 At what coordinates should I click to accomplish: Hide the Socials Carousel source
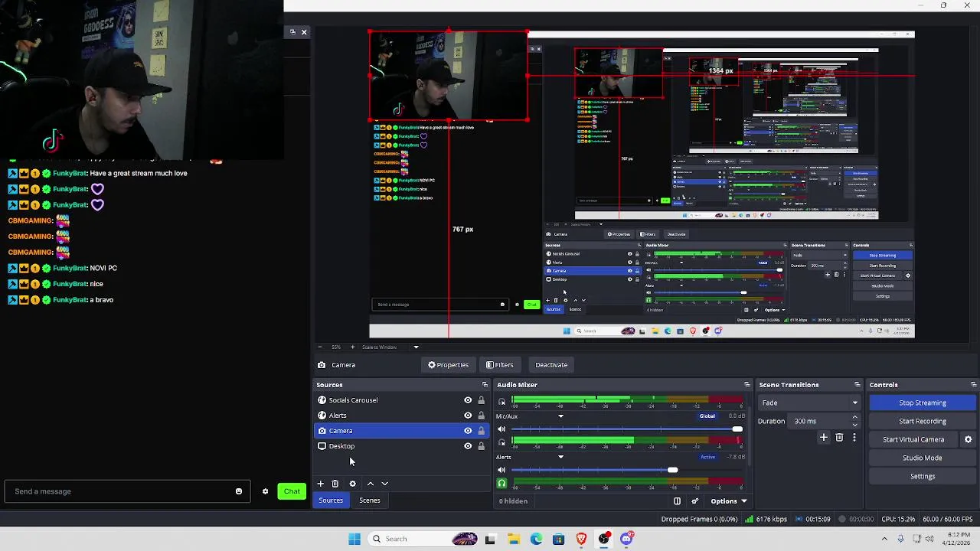point(468,400)
